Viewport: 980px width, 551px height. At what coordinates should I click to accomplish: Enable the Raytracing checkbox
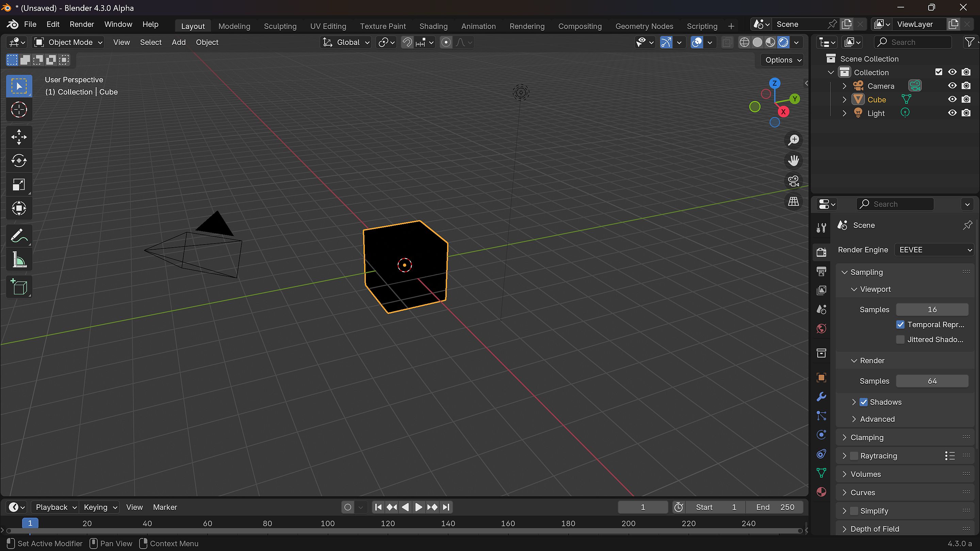pyautogui.click(x=854, y=455)
